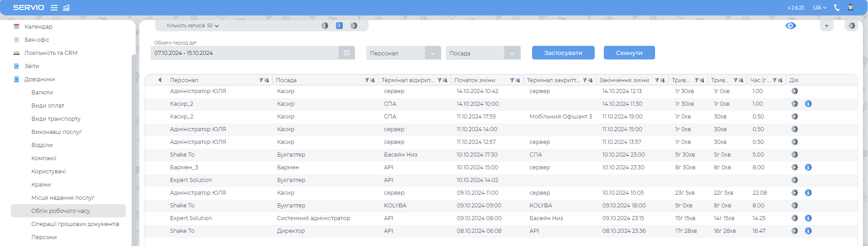Open the calendar icon in date period field
This screenshot has height=246, width=868.
[x=347, y=53]
